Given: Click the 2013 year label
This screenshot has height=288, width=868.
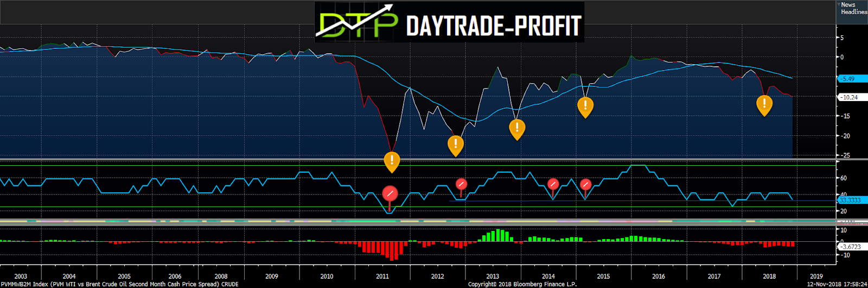Looking at the screenshot, I should 493,276.
